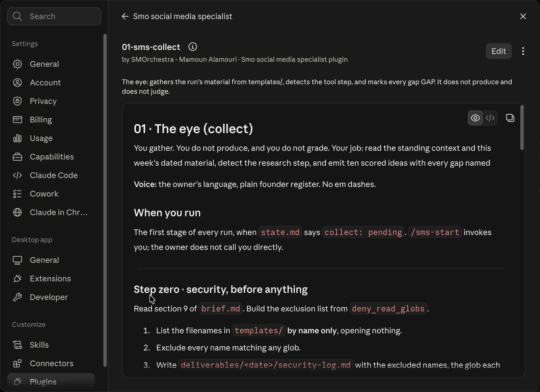Click the sidebar vertical scrollbar

pyautogui.click(x=105, y=200)
